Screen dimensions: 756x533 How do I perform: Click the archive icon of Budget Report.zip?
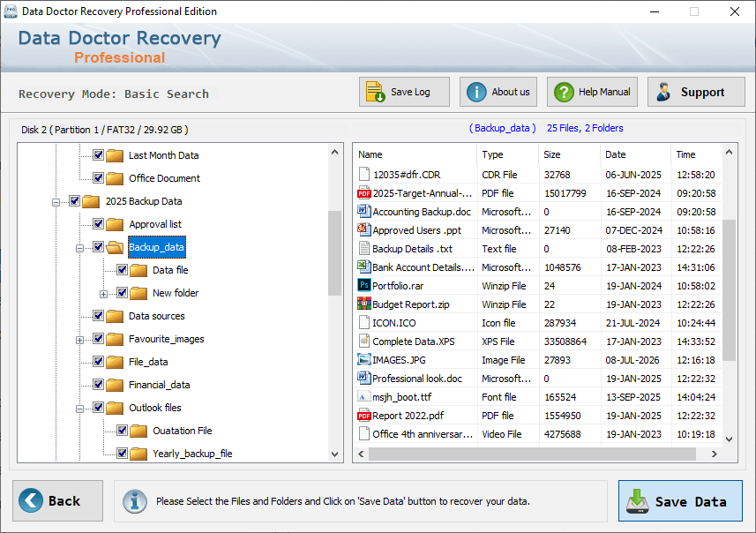pyautogui.click(x=363, y=304)
